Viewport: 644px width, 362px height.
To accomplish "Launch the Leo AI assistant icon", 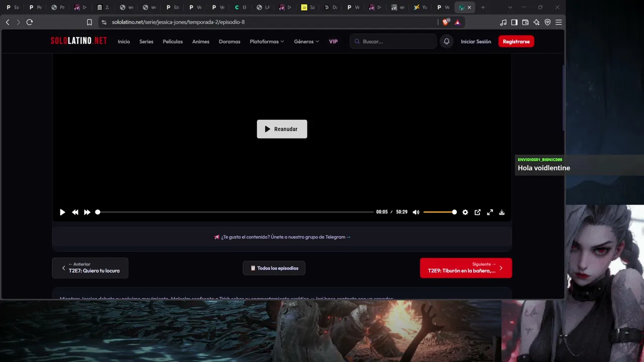I will (536, 22).
